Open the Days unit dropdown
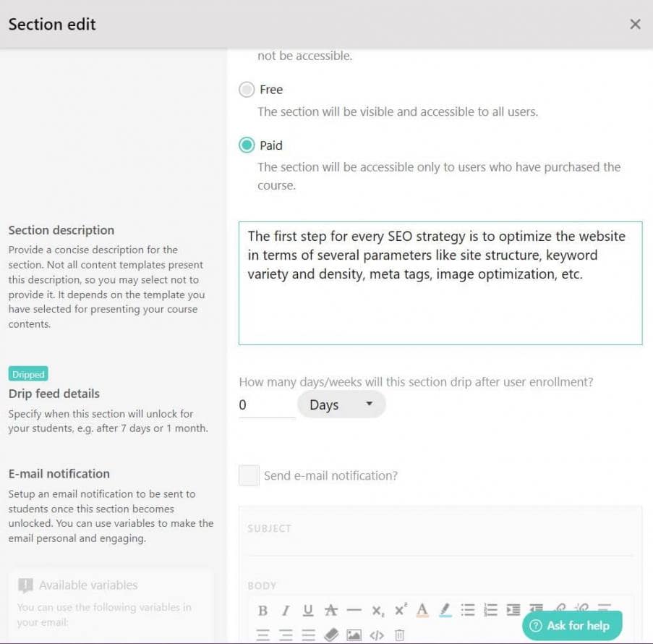Screen dimensions: 653x644 (341, 404)
